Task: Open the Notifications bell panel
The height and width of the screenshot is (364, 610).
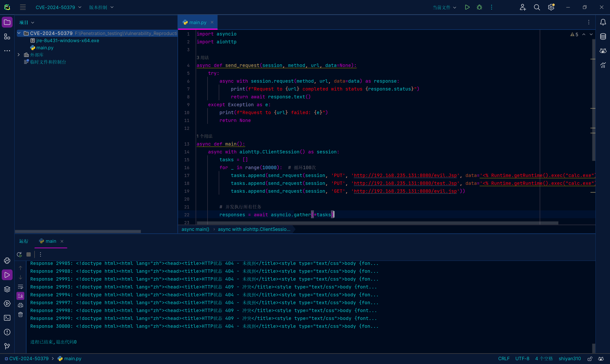Action: point(603,22)
